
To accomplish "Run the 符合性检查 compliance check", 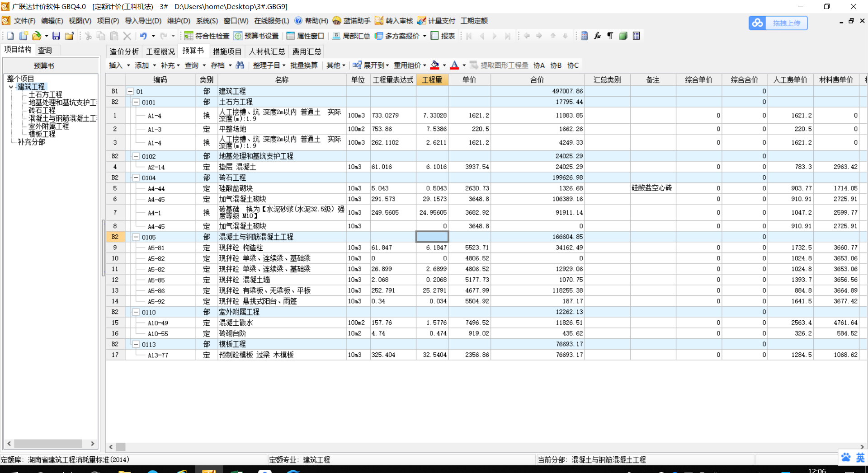I will click(x=207, y=36).
